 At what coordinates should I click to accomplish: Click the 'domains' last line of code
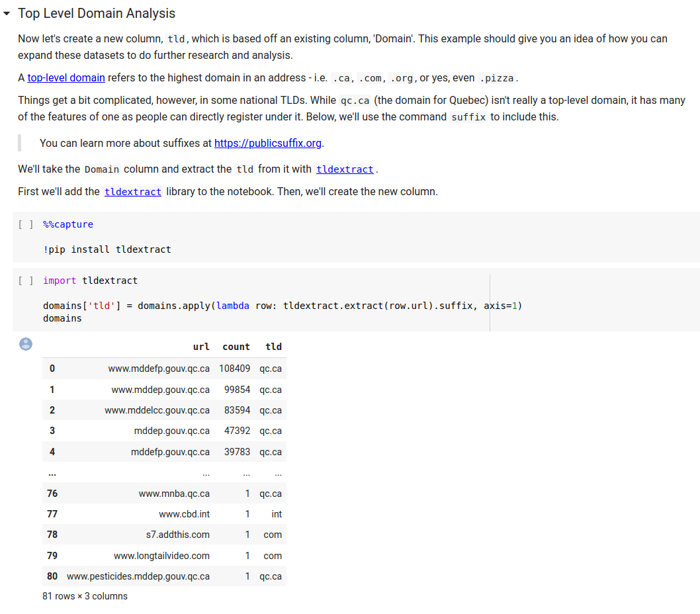pyautogui.click(x=62, y=318)
